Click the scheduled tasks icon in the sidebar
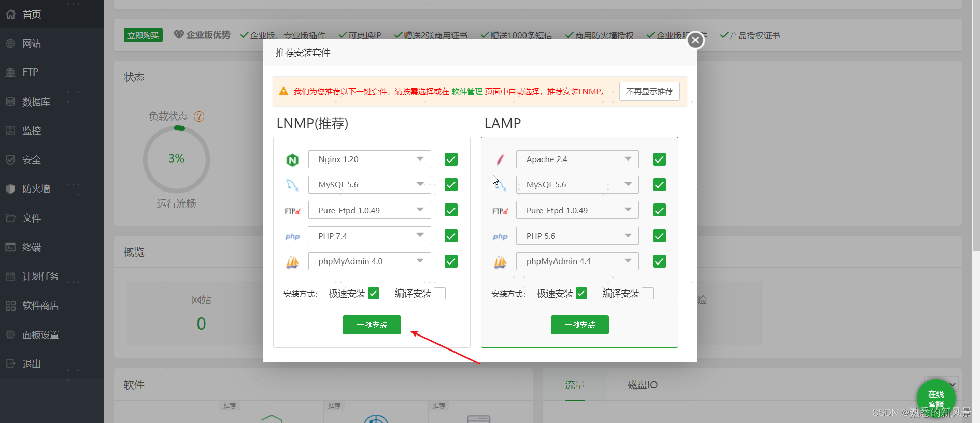The width and height of the screenshot is (980, 423). click(10, 276)
